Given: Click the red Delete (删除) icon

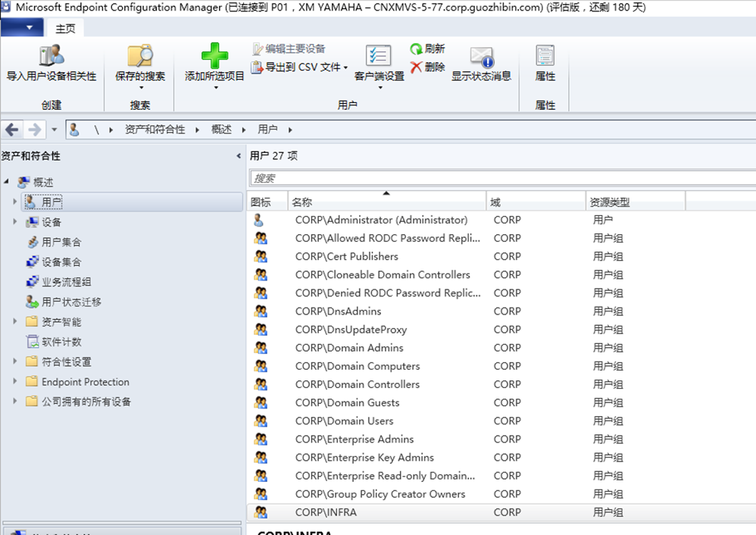Looking at the screenshot, I should tap(416, 67).
